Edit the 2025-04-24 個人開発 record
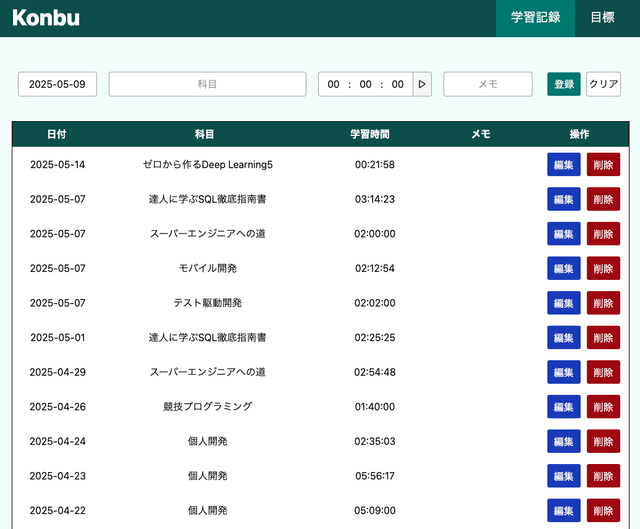Image resolution: width=640 pixels, height=529 pixels. pos(564,441)
